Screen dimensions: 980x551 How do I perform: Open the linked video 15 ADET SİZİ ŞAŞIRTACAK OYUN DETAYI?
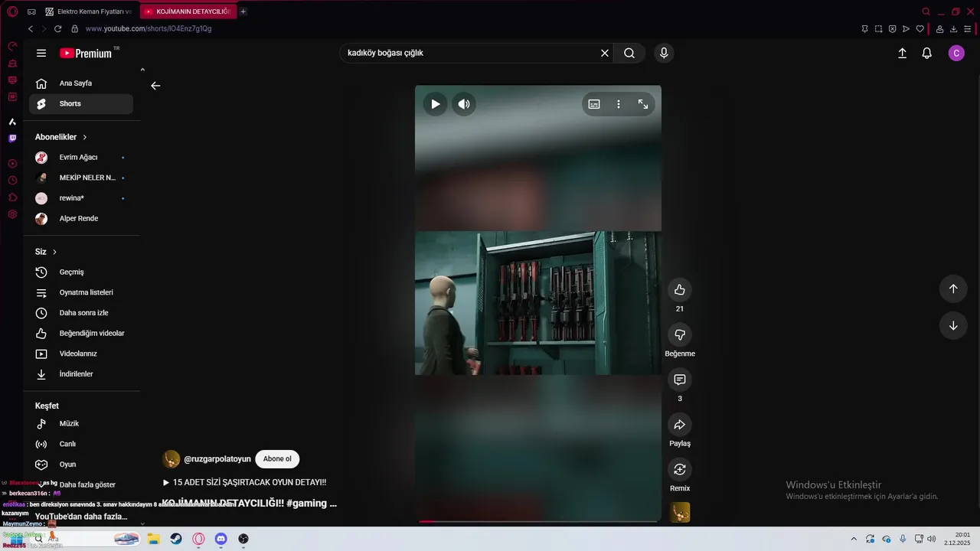pyautogui.click(x=244, y=482)
